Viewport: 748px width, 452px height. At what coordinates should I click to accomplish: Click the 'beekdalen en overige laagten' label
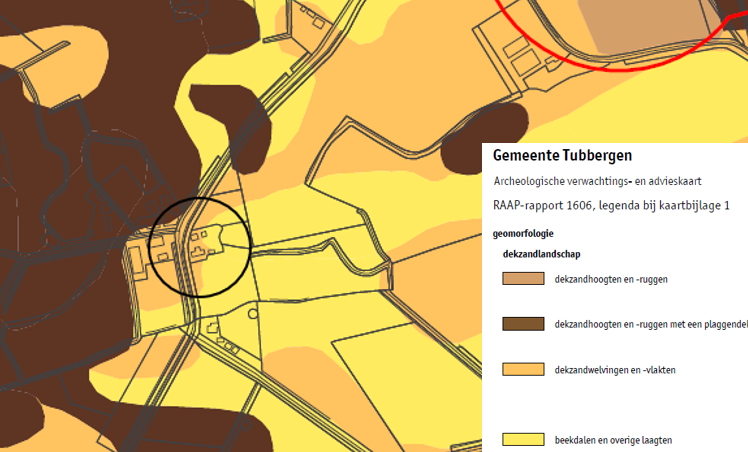click(613, 440)
